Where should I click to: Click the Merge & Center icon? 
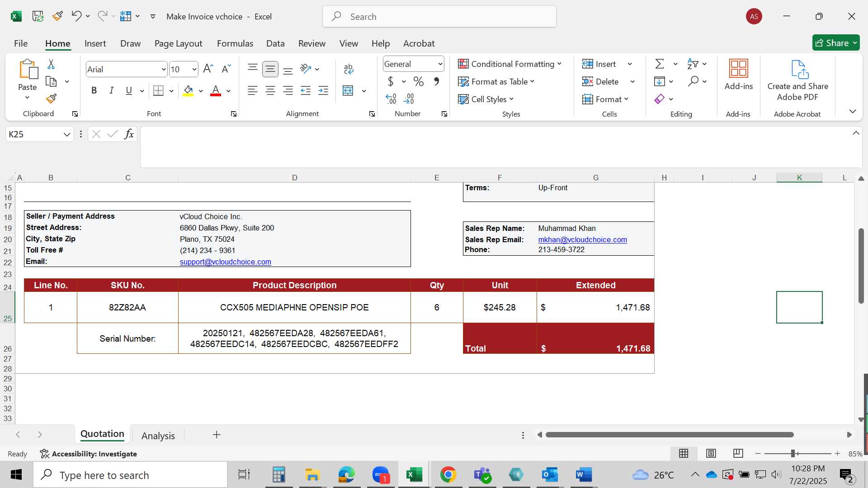coord(348,90)
